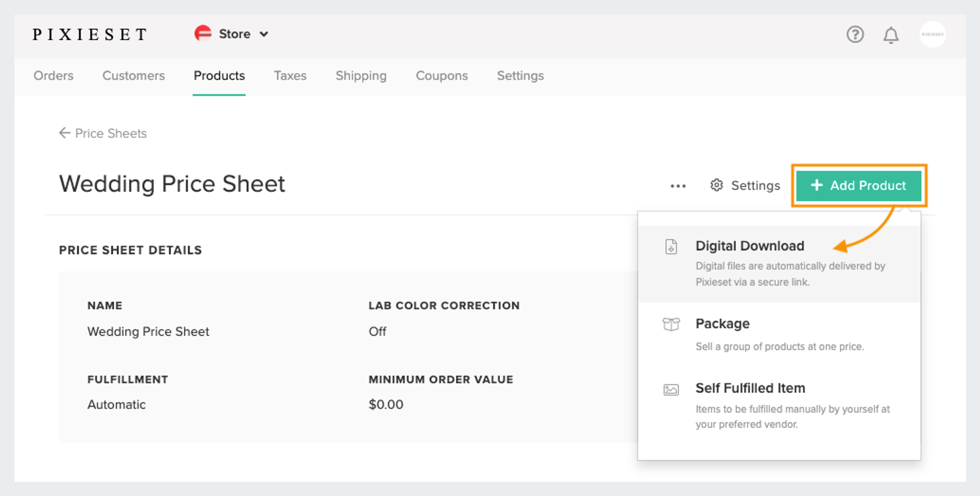Open the Shipping tab
Screen dimensions: 980x496
tap(361, 76)
